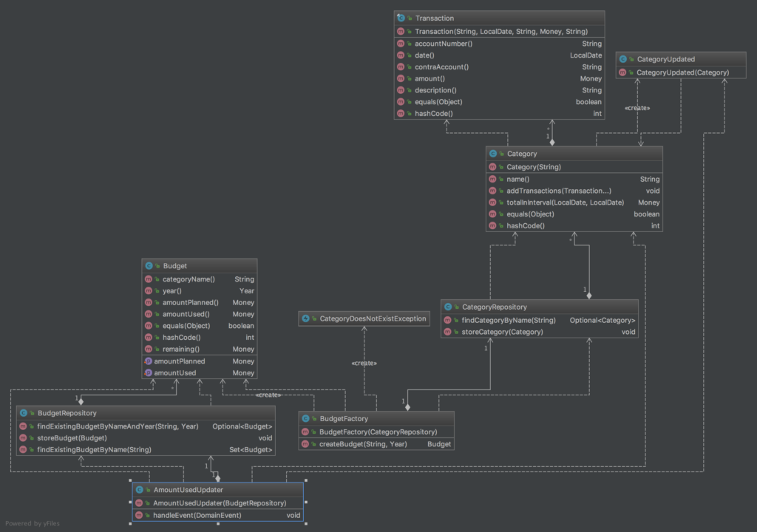Click the CategoryDoesNotExistException class icon
Screen dimensions: 757x532
(305, 318)
